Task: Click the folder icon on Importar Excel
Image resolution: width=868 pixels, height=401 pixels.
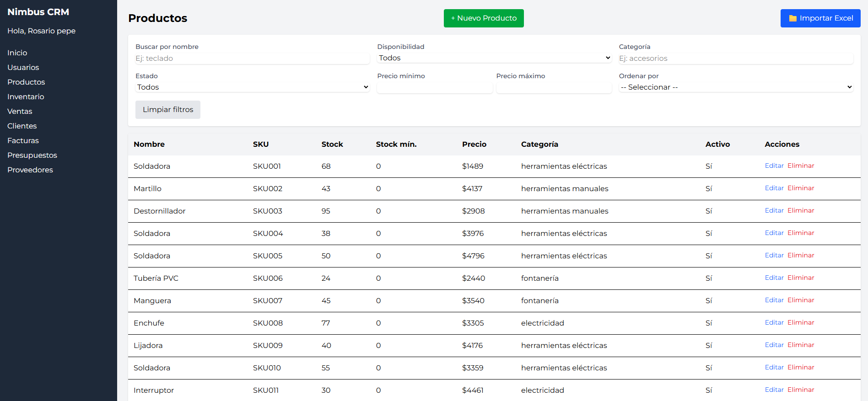Action: pyautogui.click(x=793, y=18)
